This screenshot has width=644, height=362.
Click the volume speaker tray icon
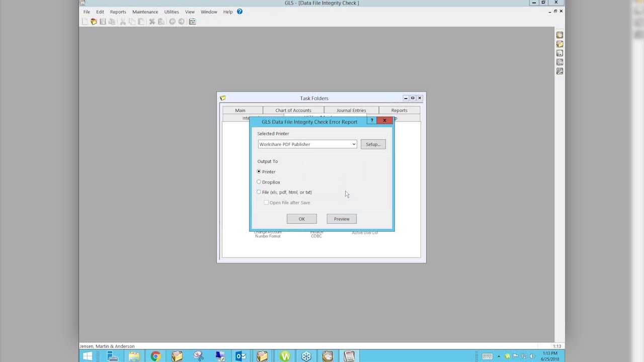[532, 356]
